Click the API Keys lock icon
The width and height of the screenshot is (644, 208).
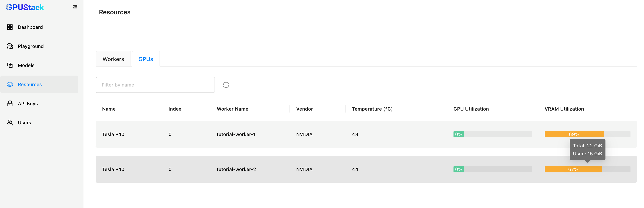tap(10, 103)
